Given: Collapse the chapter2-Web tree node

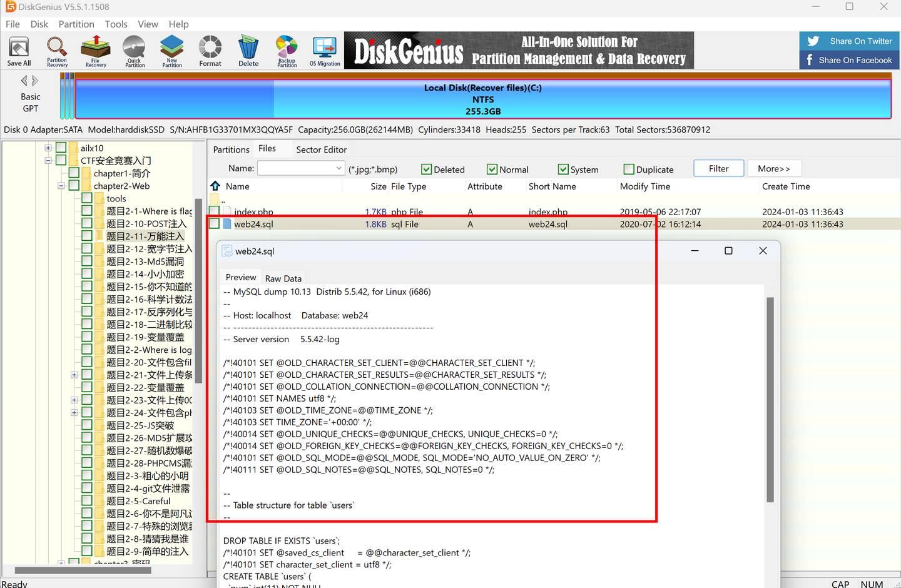Looking at the screenshot, I should 61,186.
